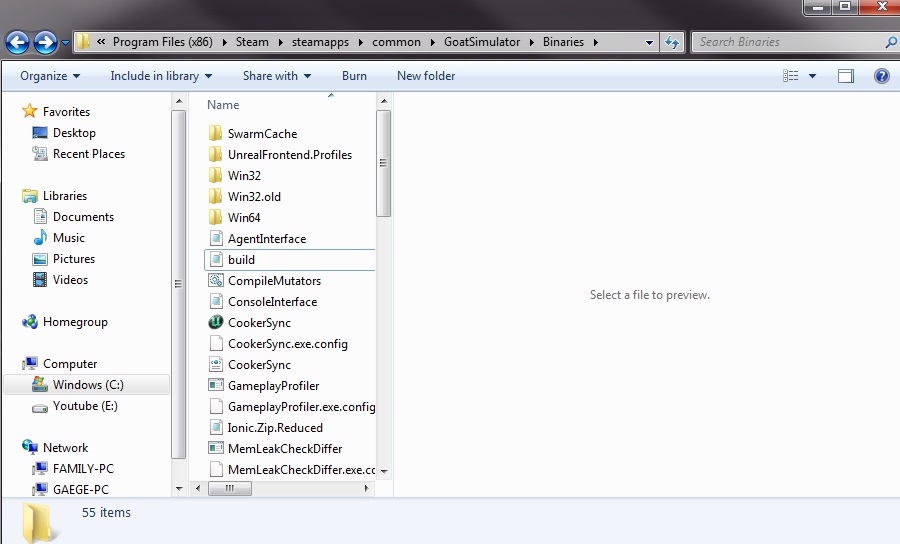Click the horizontal scrollbar right arrow
Image resolution: width=900 pixels, height=544 pixels.
[x=366, y=488]
